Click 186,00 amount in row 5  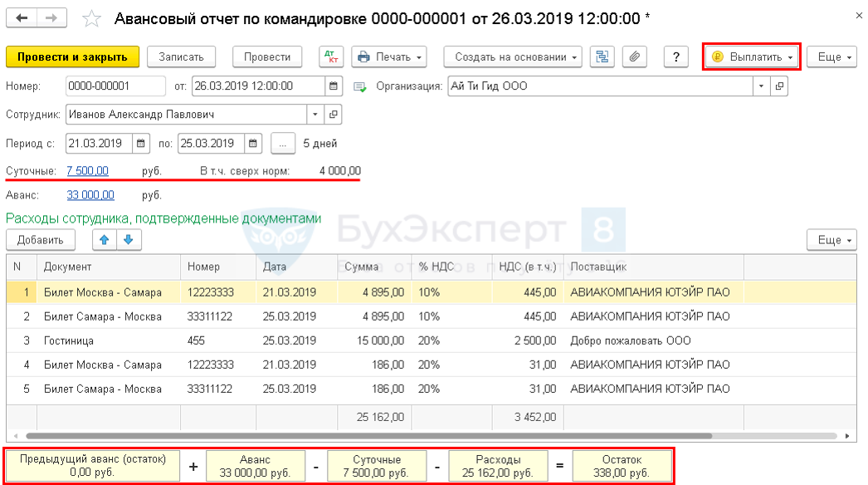tap(374, 389)
